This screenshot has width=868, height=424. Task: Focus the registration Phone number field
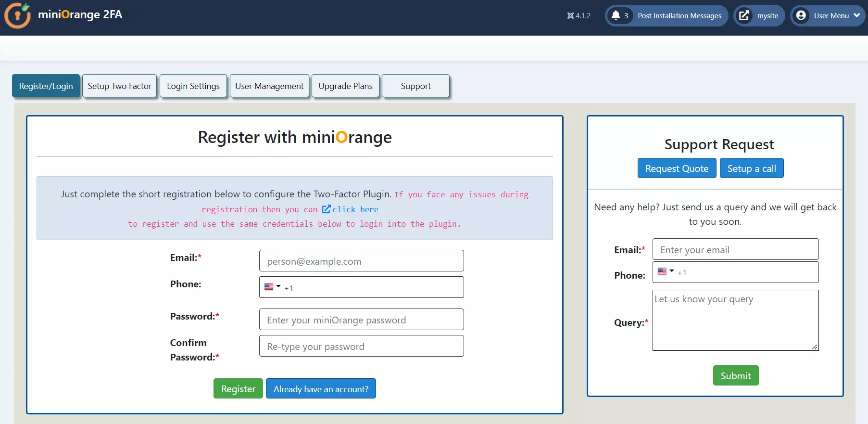tap(362, 287)
